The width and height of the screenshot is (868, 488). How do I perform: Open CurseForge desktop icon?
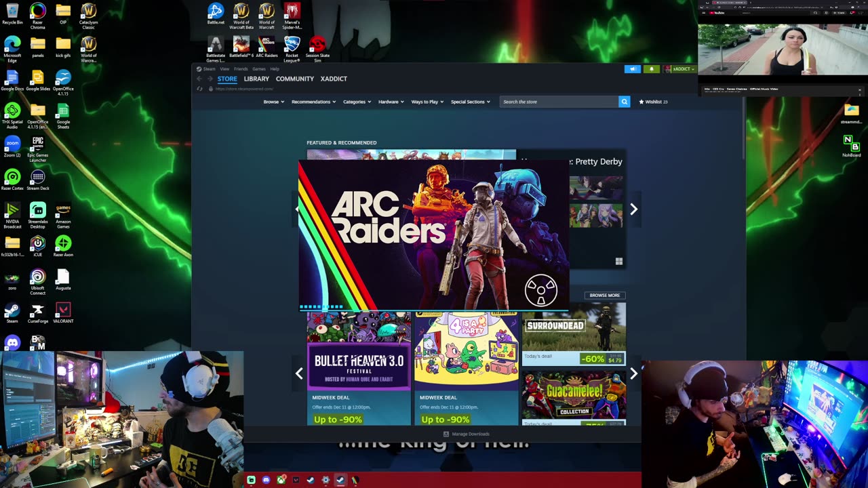point(38,313)
